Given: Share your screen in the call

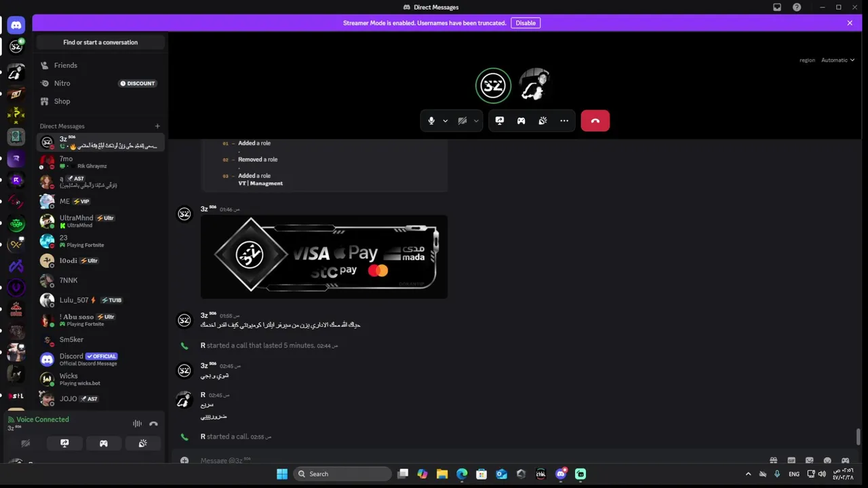Looking at the screenshot, I should [x=500, y=121].
